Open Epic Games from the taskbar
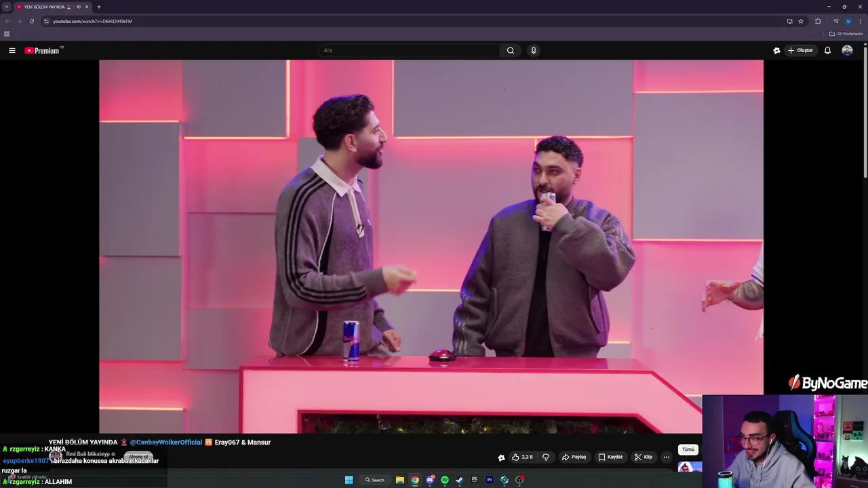The image size is (868, 488). pyautogui.click(x=475, y=480)
